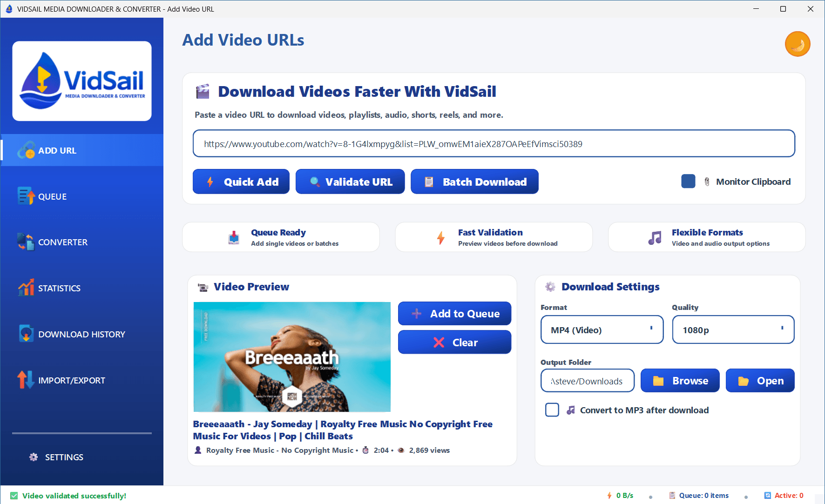
Task: Open the Add URL page
Action: pos(82,150)
